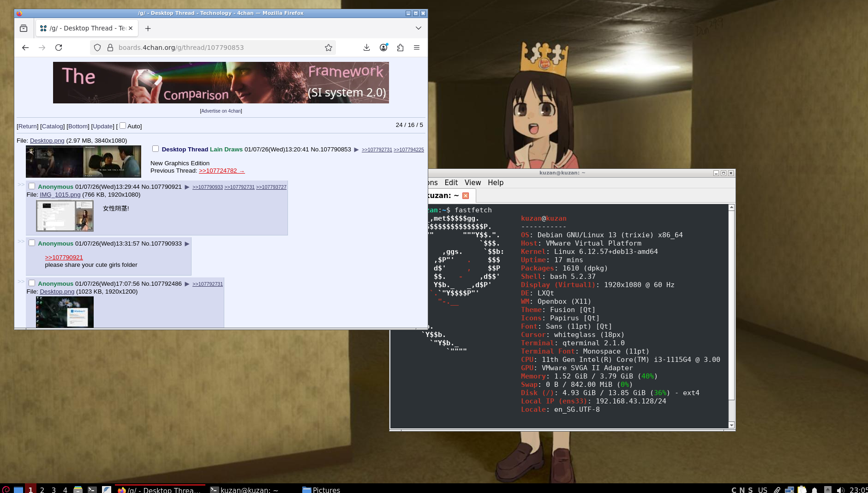The image size is (868, 493).
Task: Launch the feather text editor quick launch icon
Action: point(107,489)
